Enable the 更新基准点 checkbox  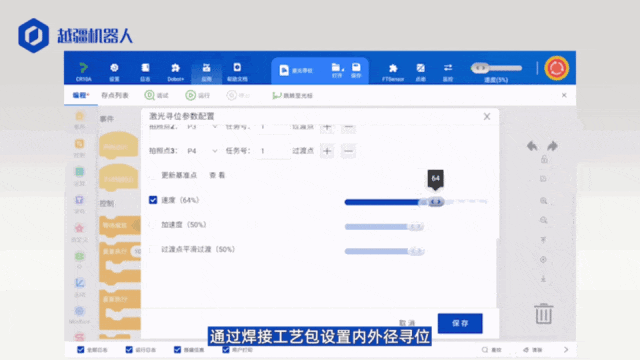tap(153, 176)
